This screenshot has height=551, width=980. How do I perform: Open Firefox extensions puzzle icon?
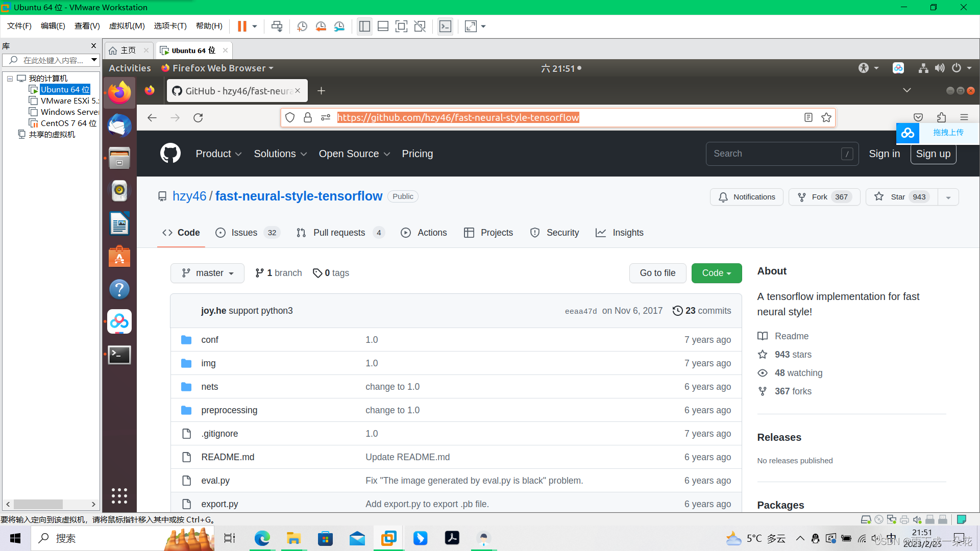(941, 117)
